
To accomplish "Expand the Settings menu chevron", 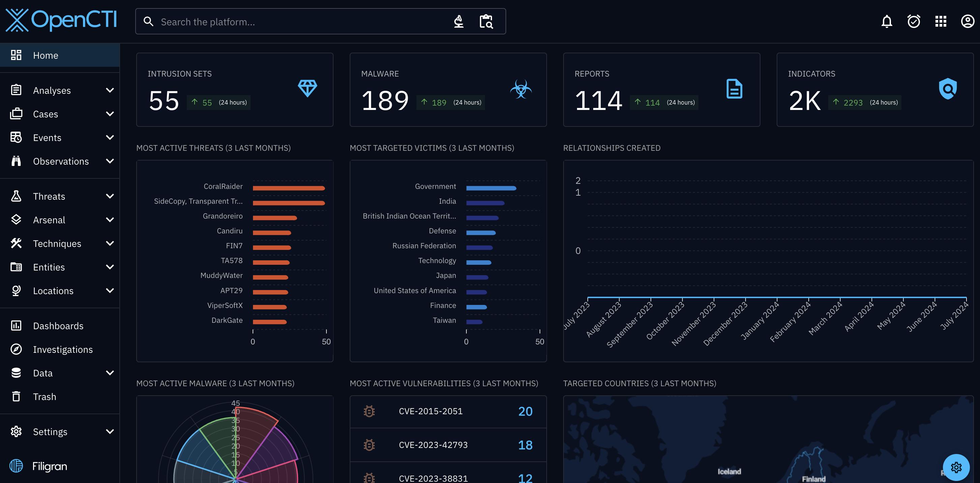I will 110,431.
